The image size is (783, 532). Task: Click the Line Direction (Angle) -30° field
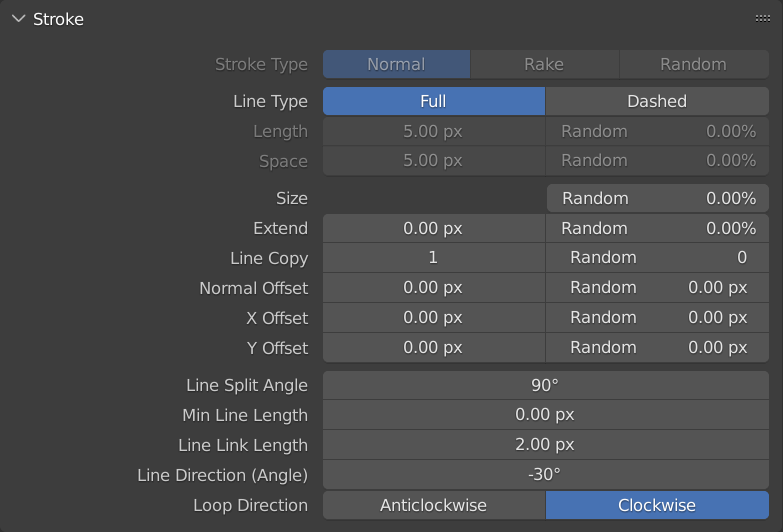[x=545, y=475]
